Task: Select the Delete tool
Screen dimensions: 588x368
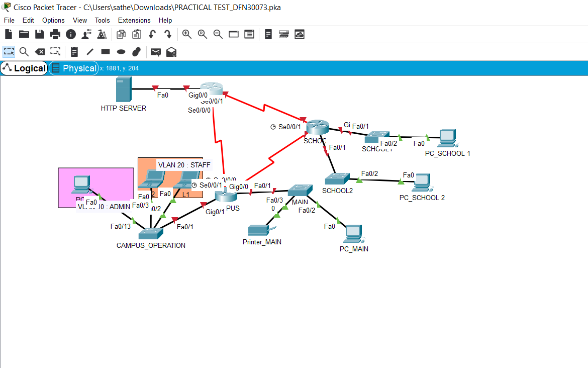Action: 40,51
